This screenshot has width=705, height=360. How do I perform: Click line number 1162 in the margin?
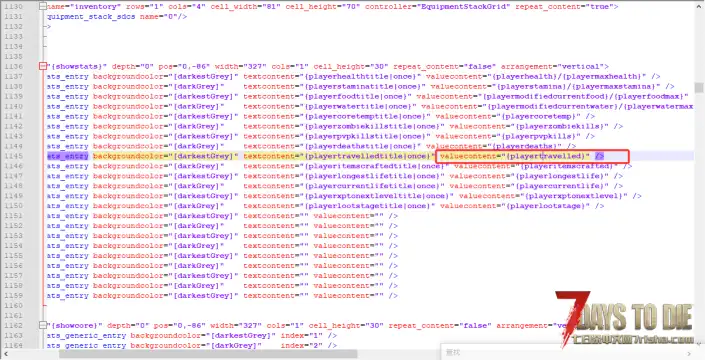(x=13, y=325)
